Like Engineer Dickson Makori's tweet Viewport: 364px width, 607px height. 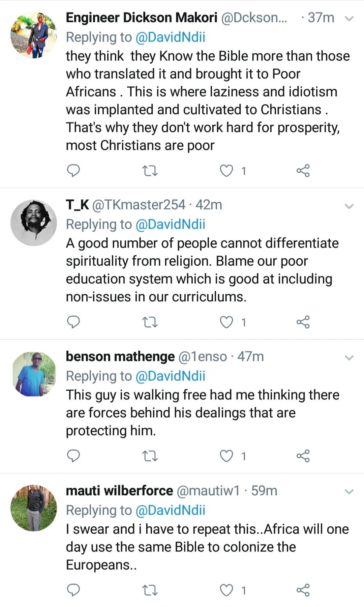[x=226, y=171]
